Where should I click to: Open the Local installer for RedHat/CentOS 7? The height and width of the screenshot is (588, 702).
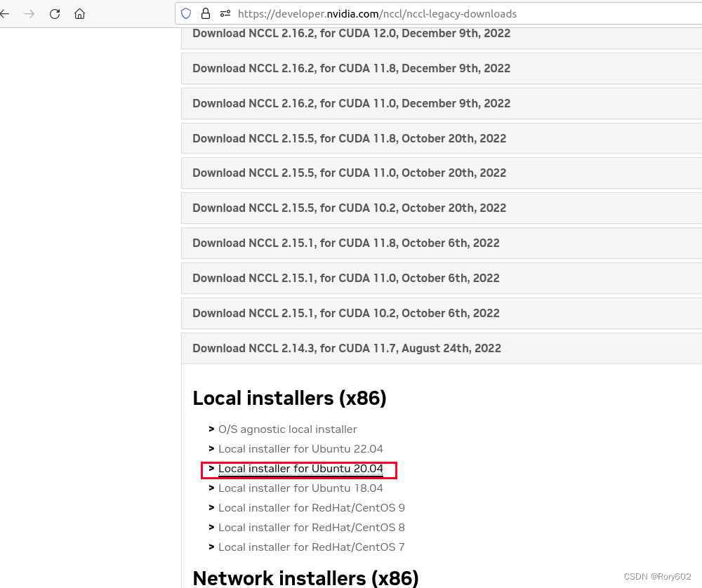point(312,547)
